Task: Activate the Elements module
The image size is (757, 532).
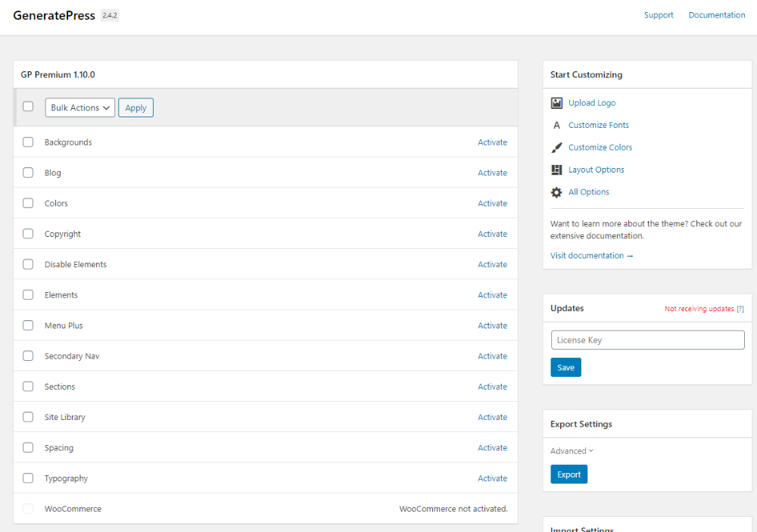Action: pos(493,295)
